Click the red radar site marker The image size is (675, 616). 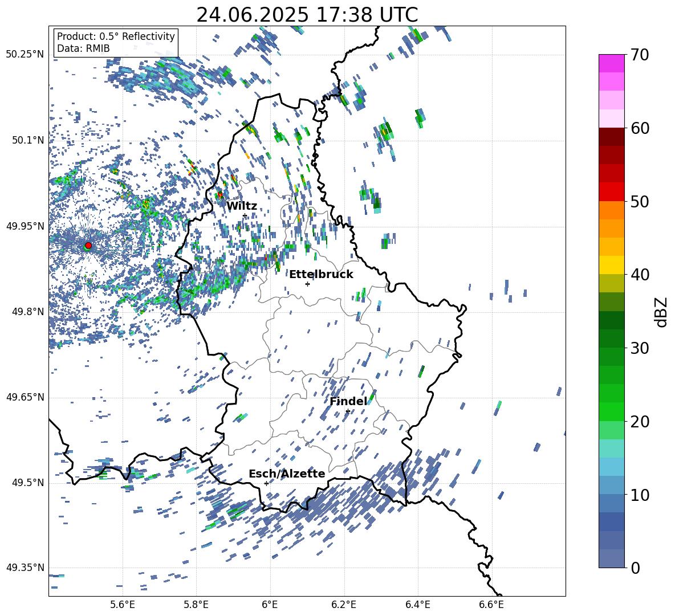[88, 246]
